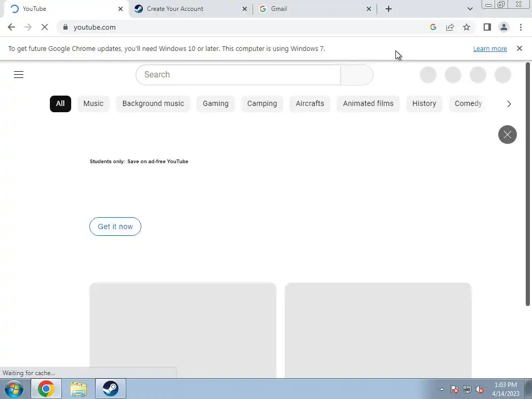Filter by the History chip
This screenshot has height=399, width=532.
pyautogui.click(x=424, y=103)
